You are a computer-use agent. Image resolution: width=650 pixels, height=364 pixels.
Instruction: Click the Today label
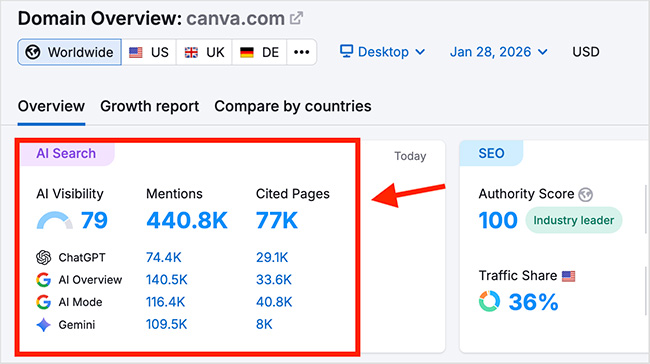click(410, 156)
